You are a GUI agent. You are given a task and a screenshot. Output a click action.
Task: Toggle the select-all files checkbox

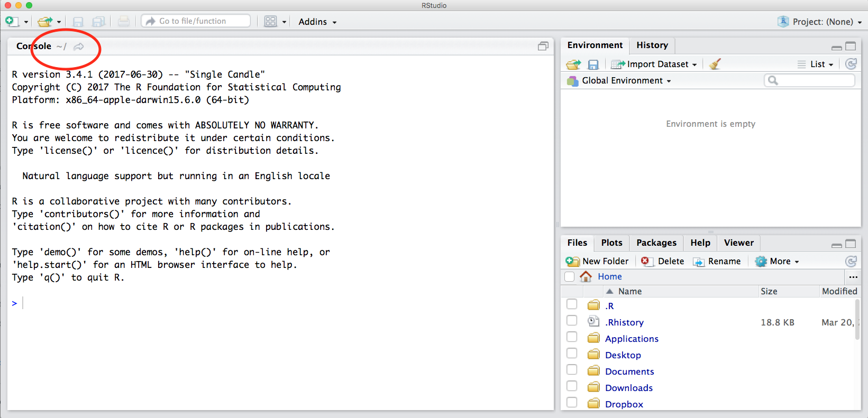569,277
